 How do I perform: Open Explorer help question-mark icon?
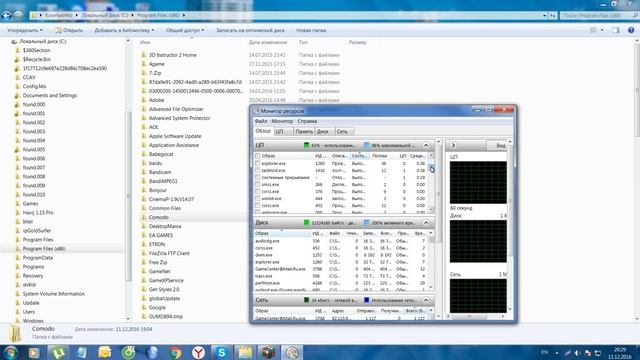(x=631, y=30)
